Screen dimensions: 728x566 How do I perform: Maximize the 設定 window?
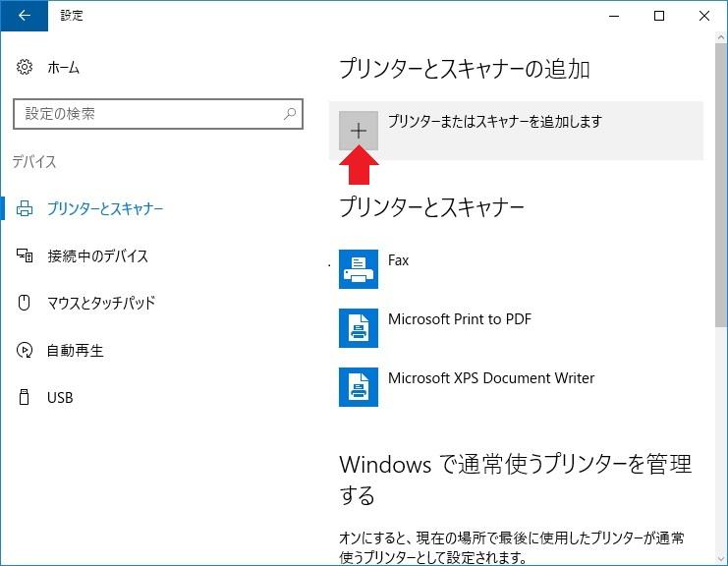point(659,16)
